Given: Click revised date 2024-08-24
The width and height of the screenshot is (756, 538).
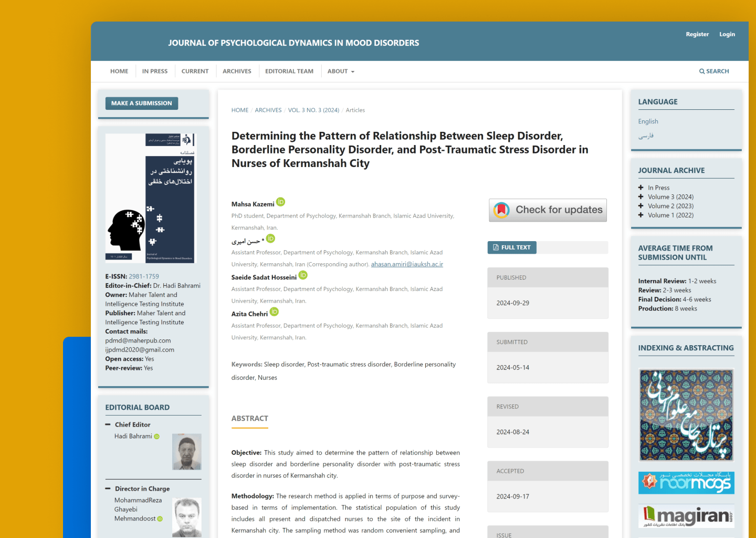Looking at the screenshot, I should [513, 432].
